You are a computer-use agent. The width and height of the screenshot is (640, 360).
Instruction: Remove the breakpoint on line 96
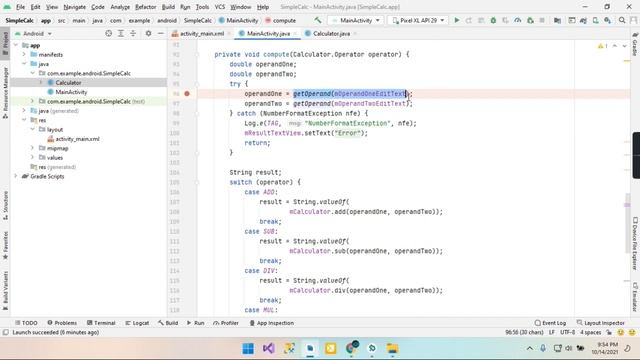pos(187,93)
